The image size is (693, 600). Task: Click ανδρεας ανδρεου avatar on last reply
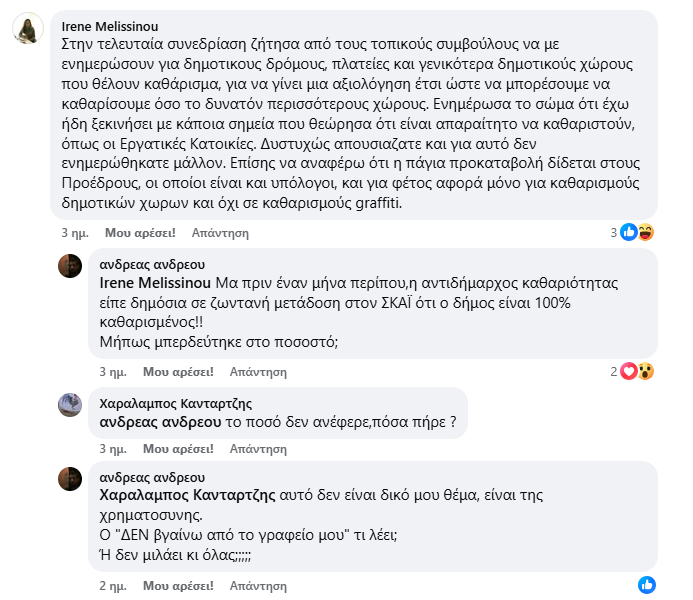[70, 478]
